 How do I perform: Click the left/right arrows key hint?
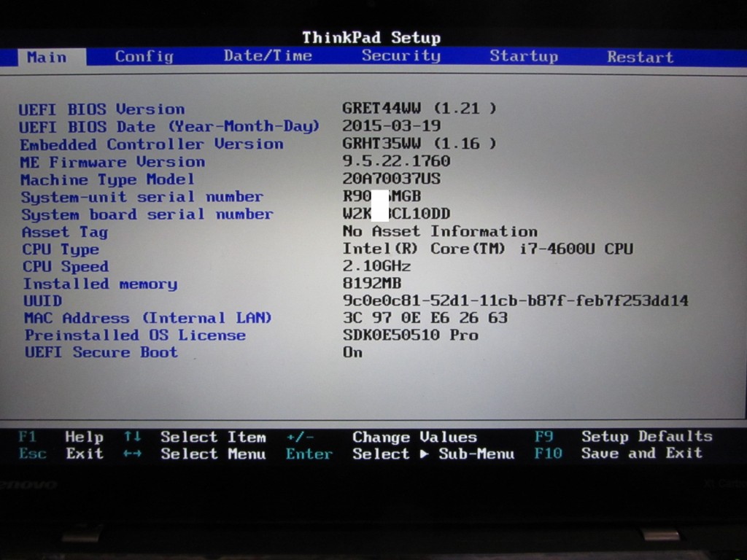(133, 454)
